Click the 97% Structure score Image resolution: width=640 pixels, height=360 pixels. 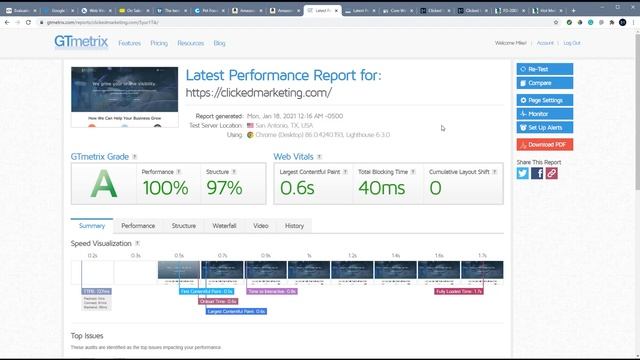pyautogui.click(x=224, y=188)
